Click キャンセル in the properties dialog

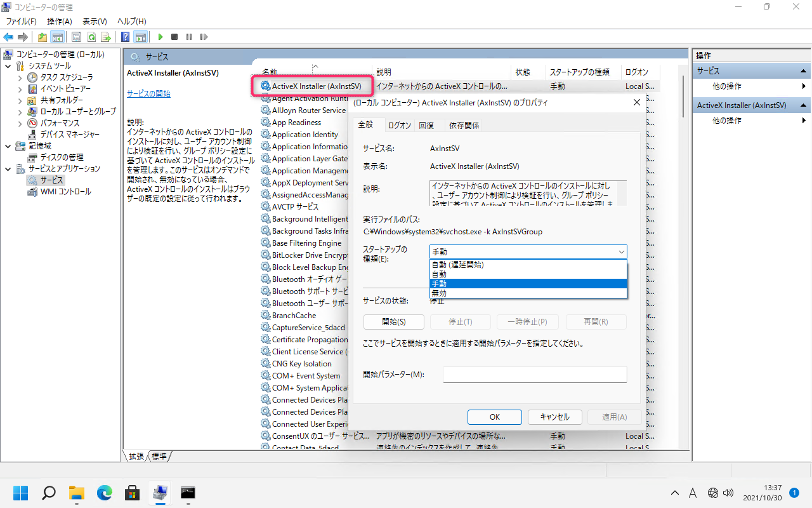tap(554, 417)
